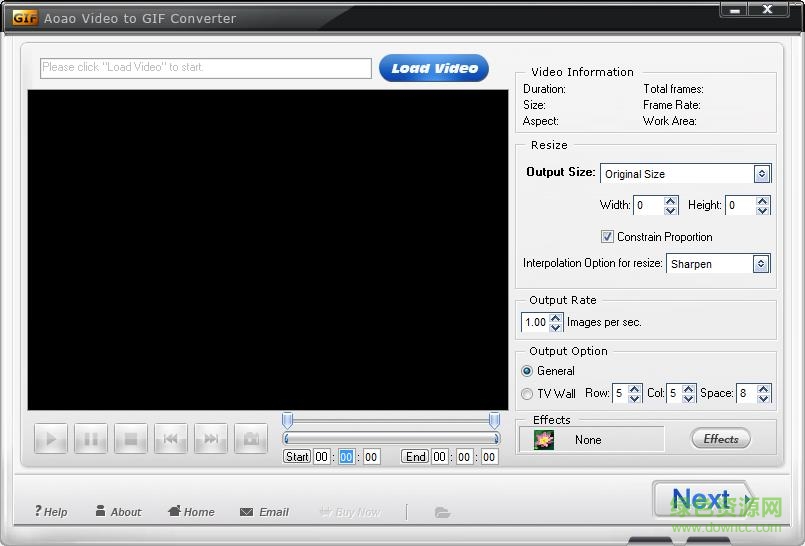The width and height of the screenshot is (805, 546).
Task: Open the Output Size dropdown
Action: (x=761, y=174)
